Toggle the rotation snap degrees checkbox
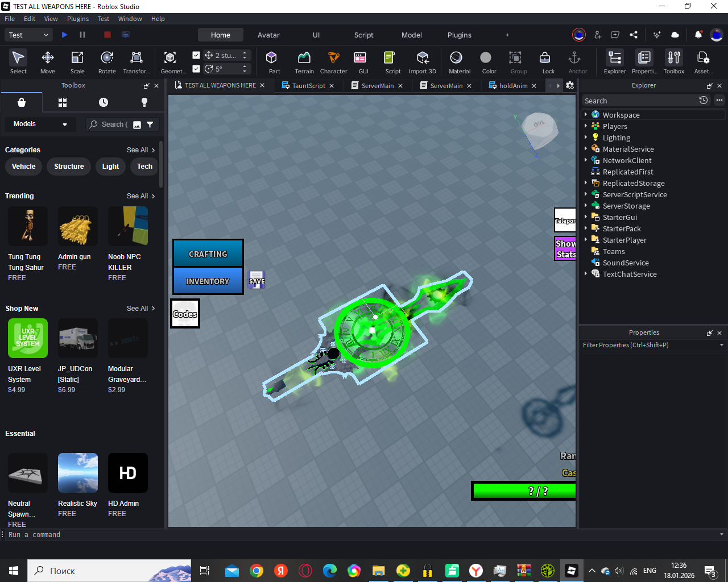The height and width of the screenshot is (582, 728). [x=196, y=69]
